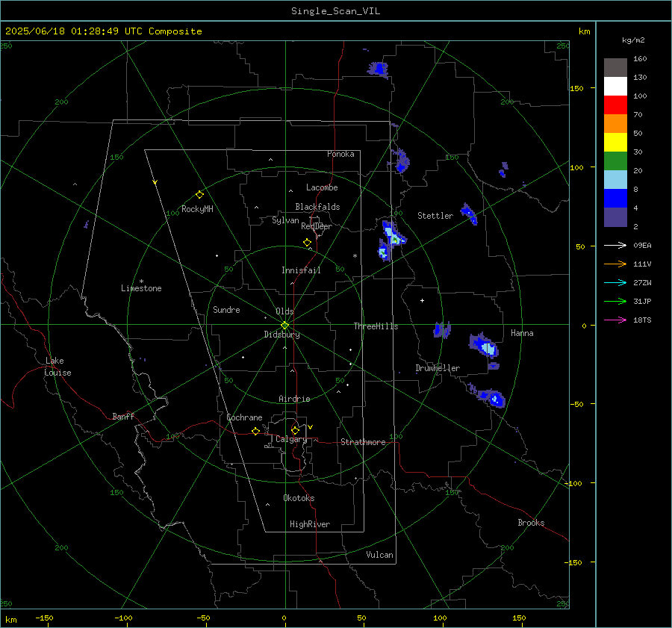The height and width of the screenshot is (628, 672).
Task: Click the Banff label
Action: [x=123, y=416]
